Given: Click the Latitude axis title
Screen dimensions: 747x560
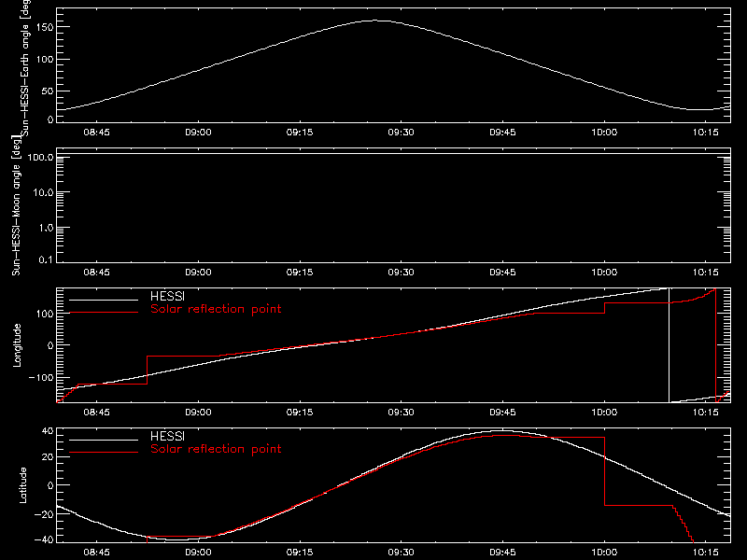Looking at the screenshot, I should 22,485.
